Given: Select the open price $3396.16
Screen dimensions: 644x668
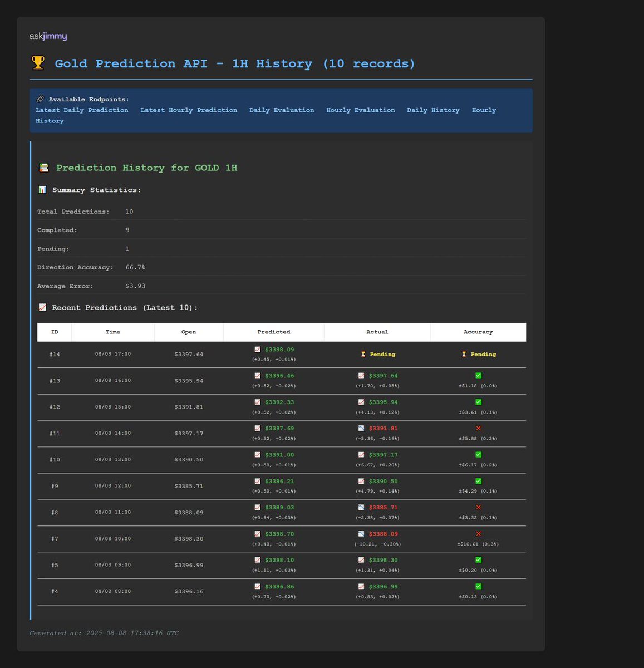Looking at the screenshot, I should (189, 591).
